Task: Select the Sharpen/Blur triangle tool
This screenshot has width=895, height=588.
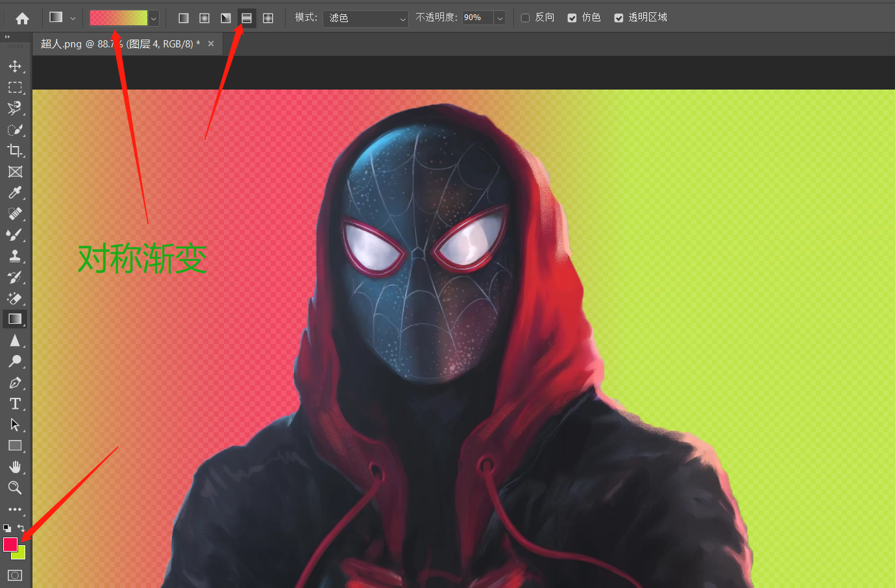Action: click(15, 340)
